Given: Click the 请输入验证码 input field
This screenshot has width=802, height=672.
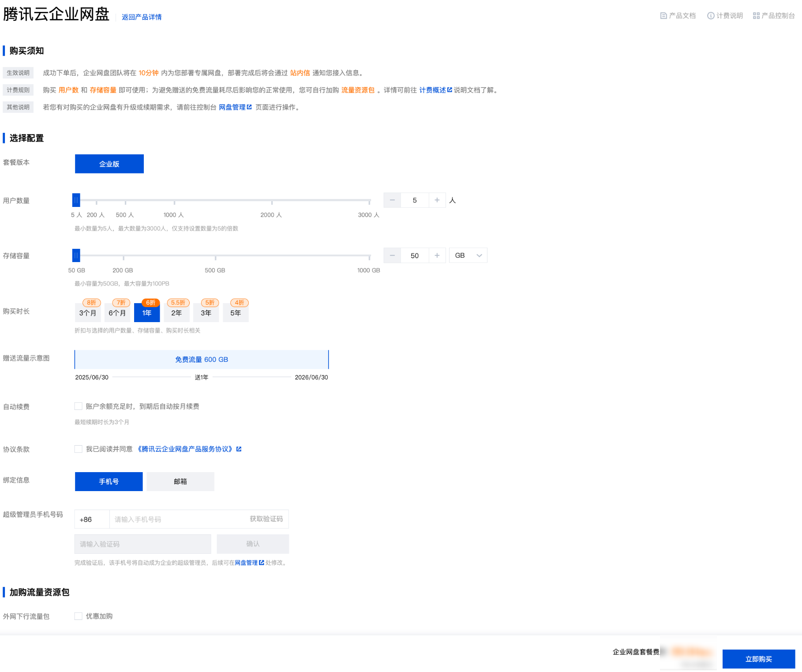Looking at the screenshot, I should (143, 544).
